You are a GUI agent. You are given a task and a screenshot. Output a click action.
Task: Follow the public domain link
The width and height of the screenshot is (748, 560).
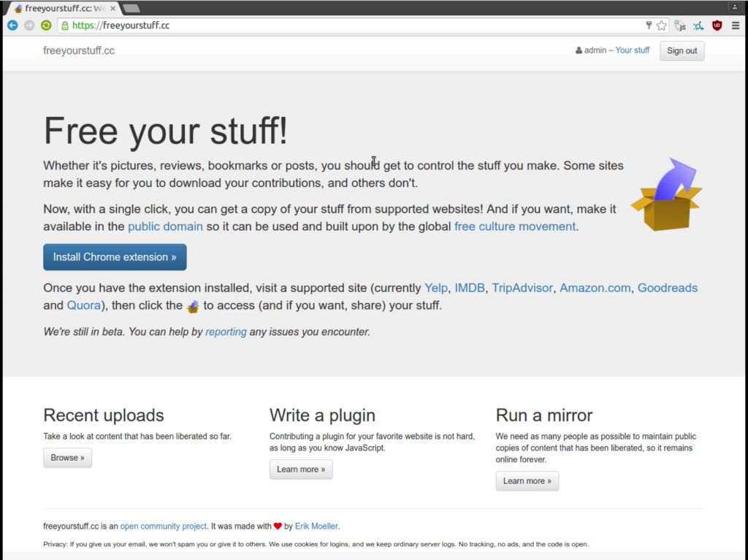[165, 226]
